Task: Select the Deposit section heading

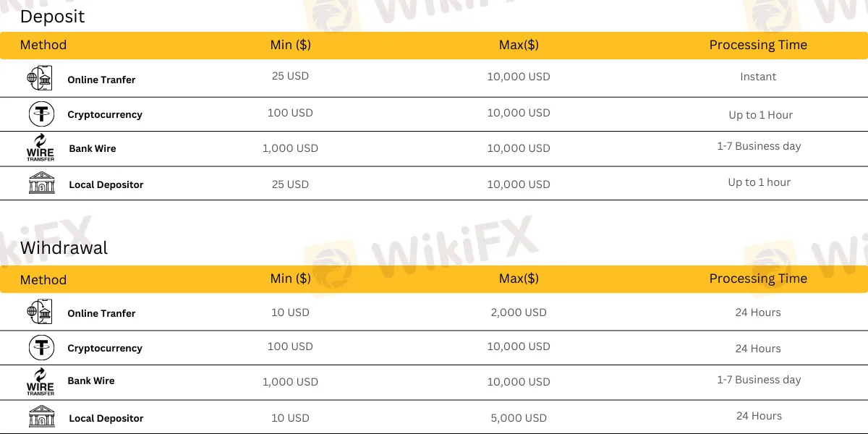Action: click(52, 17)
